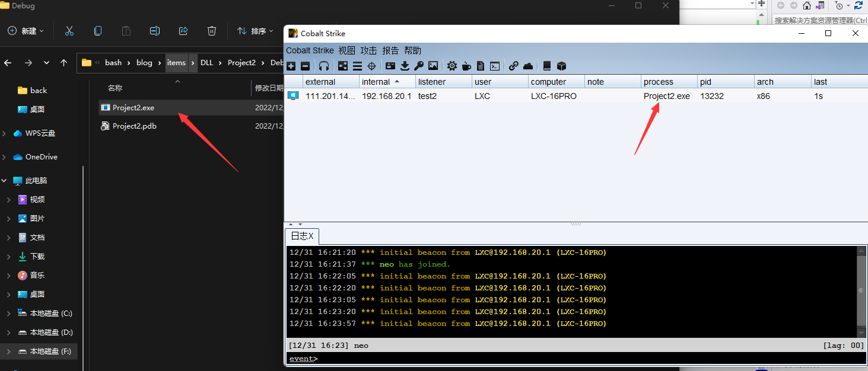Click the Rename icon in Explorer toolbar
868x371 pixels.
[155, 31]
